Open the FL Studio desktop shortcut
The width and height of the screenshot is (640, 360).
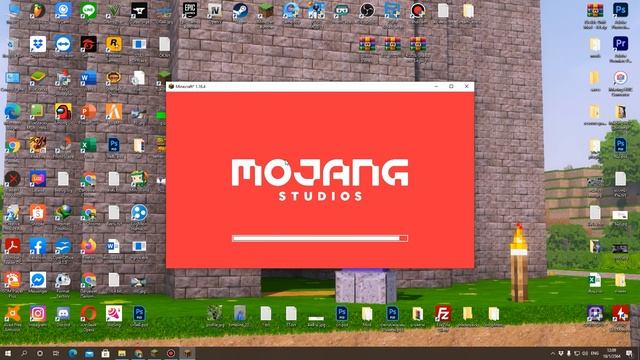tap(38, 10)
